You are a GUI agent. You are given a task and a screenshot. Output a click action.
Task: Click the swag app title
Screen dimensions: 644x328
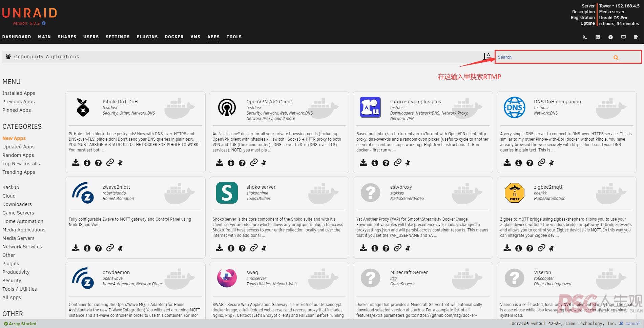252,272
